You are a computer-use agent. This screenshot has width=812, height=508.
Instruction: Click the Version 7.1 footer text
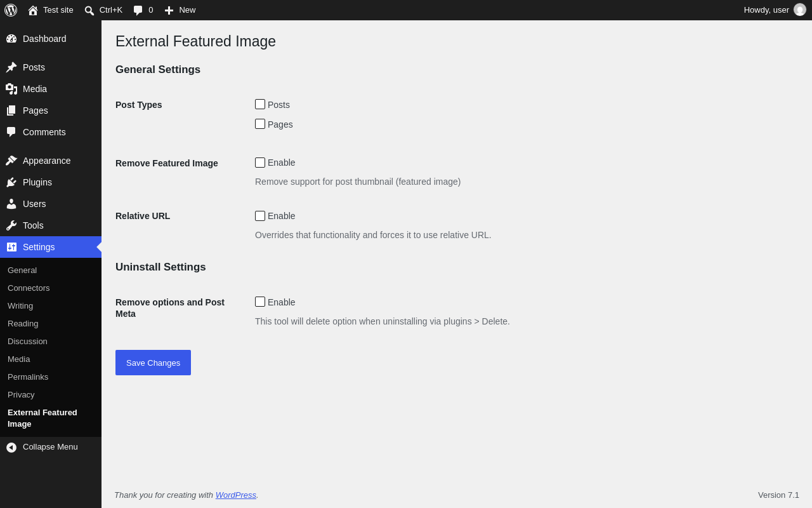778,495
